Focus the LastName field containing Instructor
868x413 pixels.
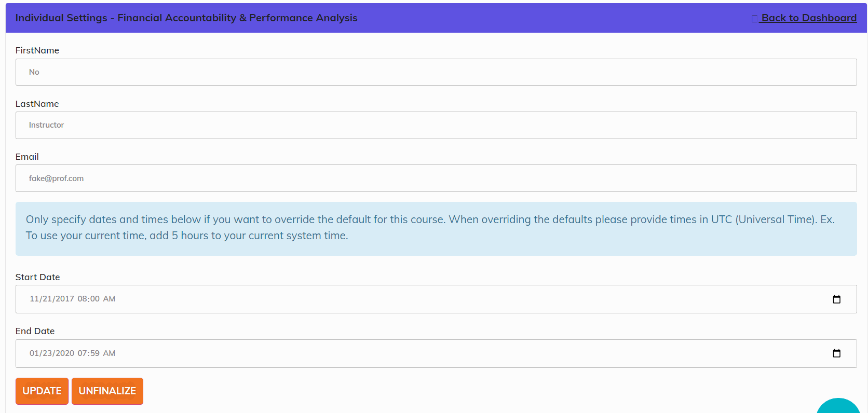[436, 125]
